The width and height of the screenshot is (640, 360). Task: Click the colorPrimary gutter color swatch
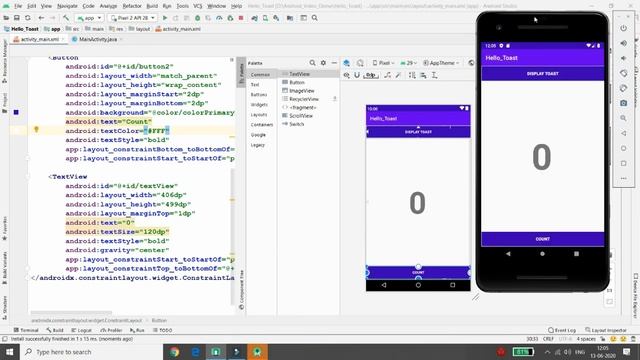tap(16, 112)
